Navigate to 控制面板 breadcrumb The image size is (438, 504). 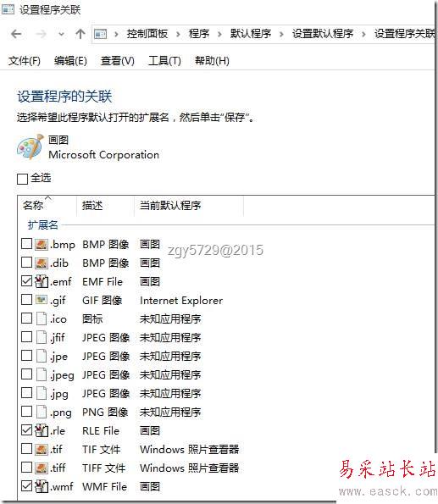coord(147,34)
